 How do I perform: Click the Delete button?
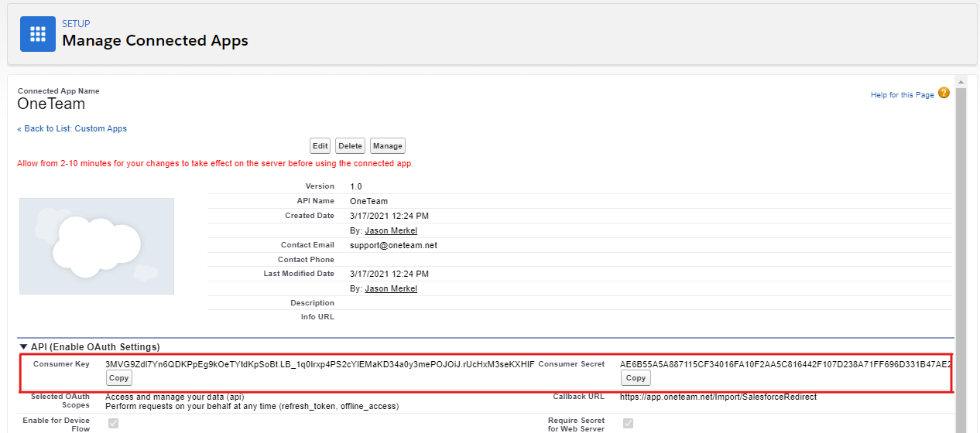[x=351, y=146]
